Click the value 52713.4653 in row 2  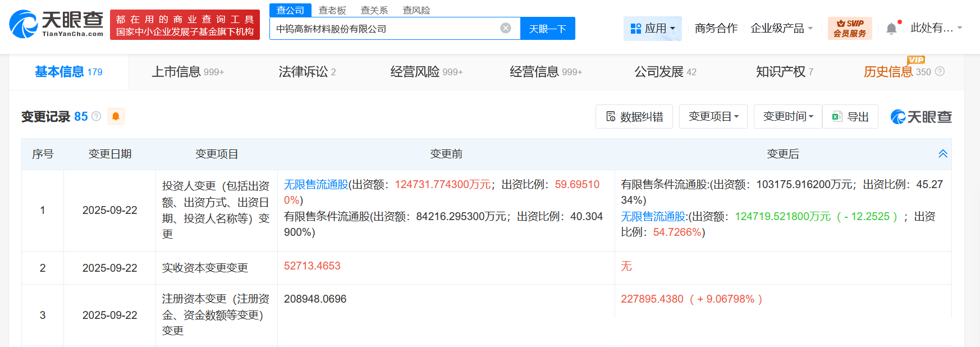click(312, 266)
